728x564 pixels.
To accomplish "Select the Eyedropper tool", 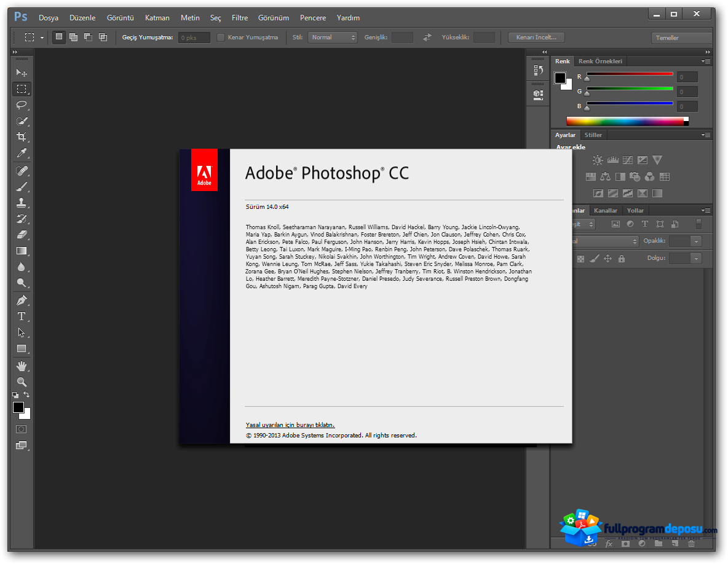I will coord(22,153).
